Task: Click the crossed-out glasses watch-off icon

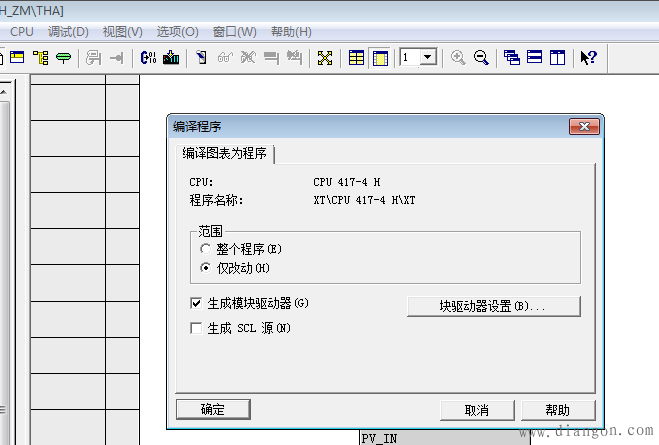Action: tap(248, 58)
